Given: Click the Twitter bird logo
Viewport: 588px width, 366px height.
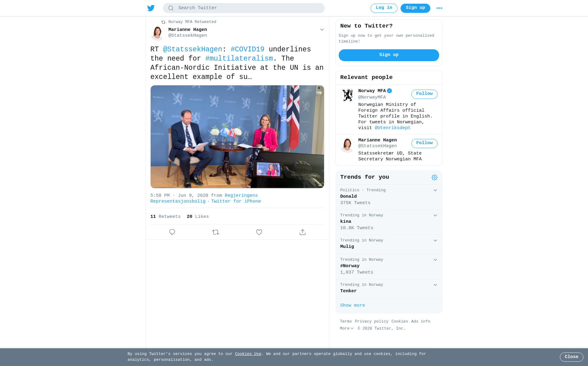Looking at the screenshot, I should pos(151,8).
